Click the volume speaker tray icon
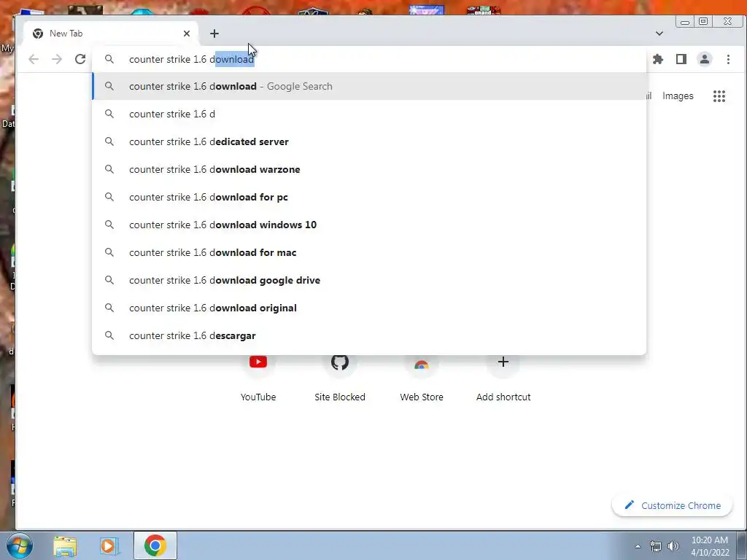The height and width of the screenshot is (560, 747). pyautogui.click(x=673, y=546)
